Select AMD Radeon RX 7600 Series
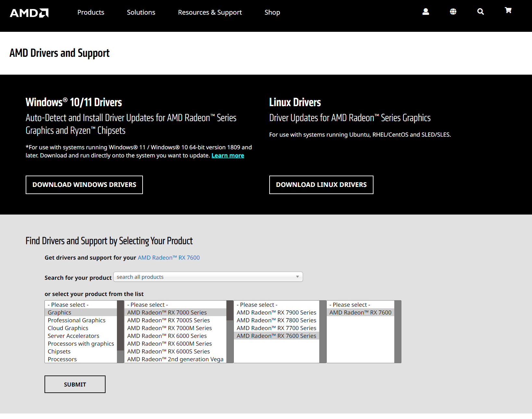The height and width of the screenshot is (419, 532). point(276,336)
